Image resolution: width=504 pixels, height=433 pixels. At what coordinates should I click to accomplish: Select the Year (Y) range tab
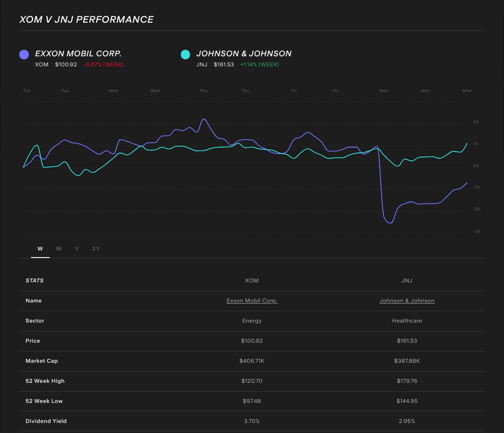click(76, 248)
